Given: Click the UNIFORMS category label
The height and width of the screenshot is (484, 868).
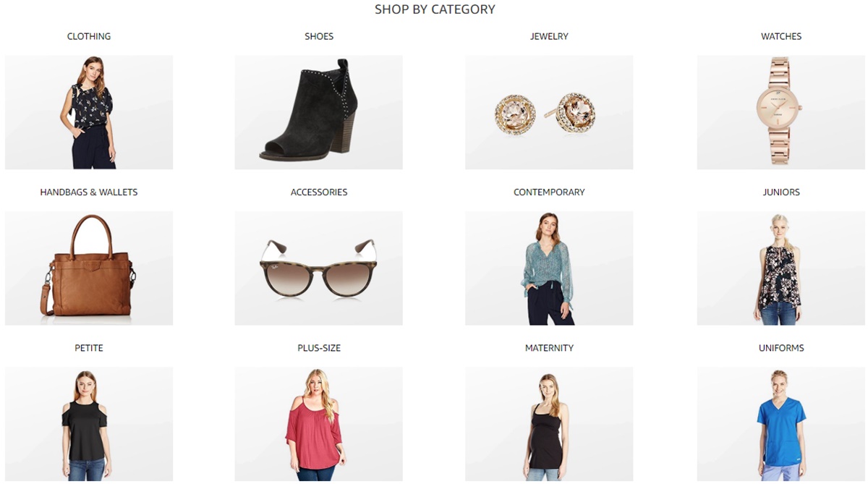Looking at the screenshot, I should (x=781, y=348).
